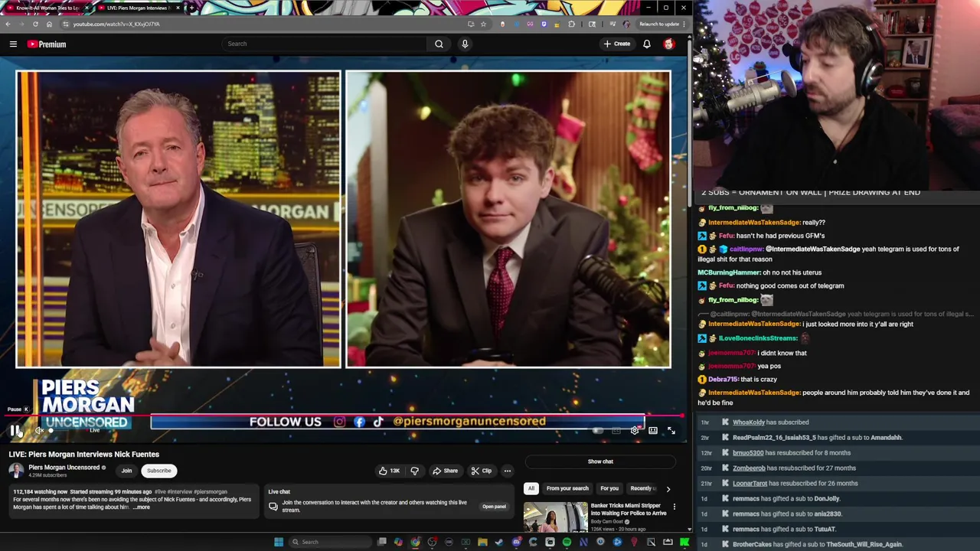The width and height of the screenshot is (980, 551).
Task: Open WhoaKoldy subscriber name in stream list
Action: point(749,422)
